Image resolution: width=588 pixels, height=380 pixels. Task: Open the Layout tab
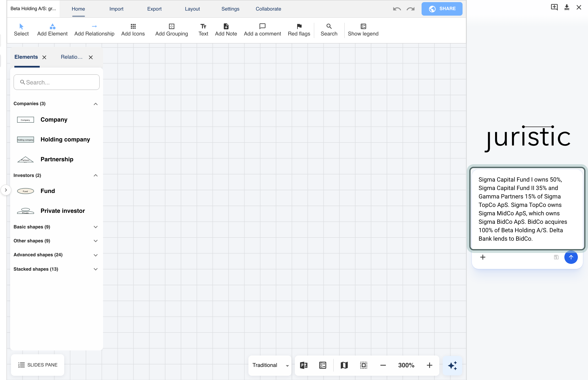pyautogui.click(x=192, y=9)
